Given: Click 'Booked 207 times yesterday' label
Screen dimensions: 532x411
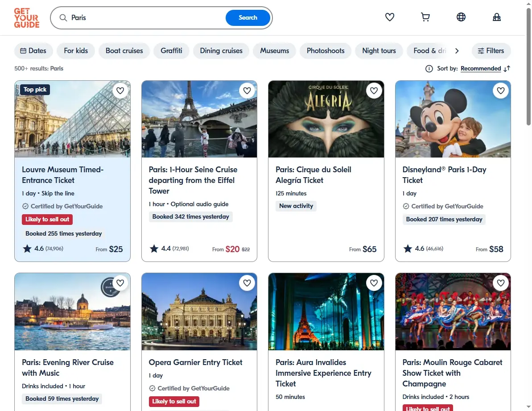Looking at the screenshot, I should click(x=444, y=219).
